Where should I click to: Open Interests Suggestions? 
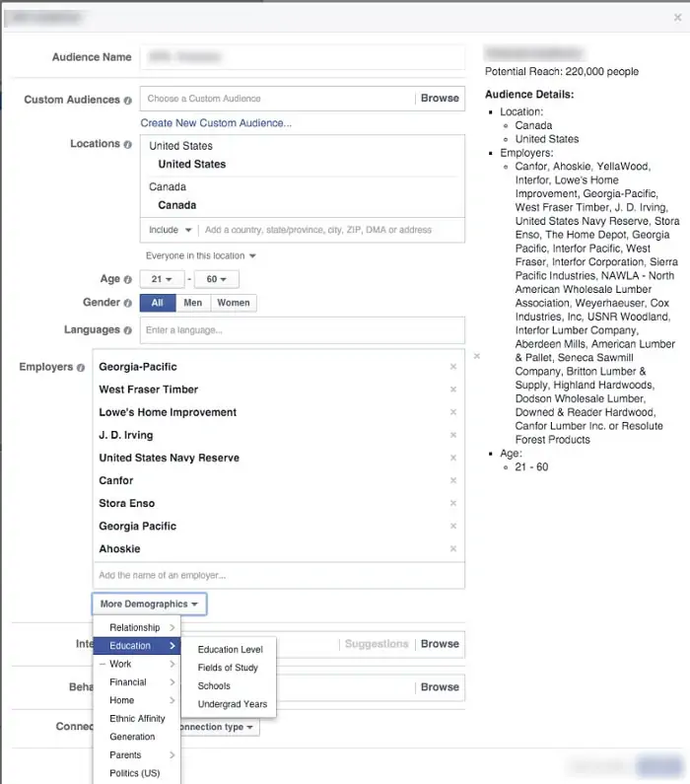pos(377,644)
